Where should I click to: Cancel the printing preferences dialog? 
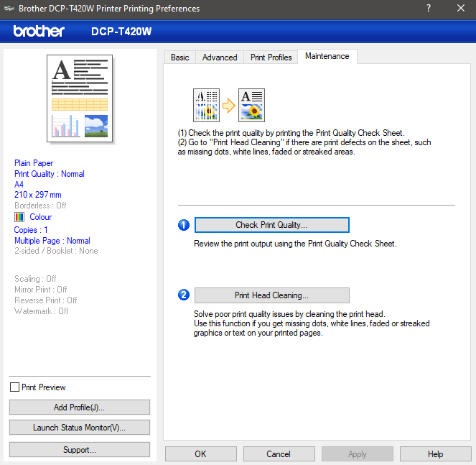279,454
